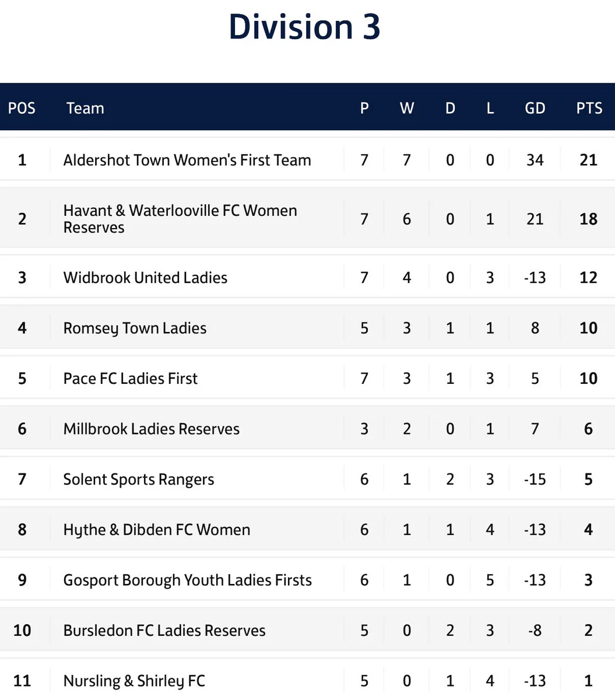Click the PTS column header
Image resolution: width=615 pixels, height=700 pixels.
pos(589,108)
